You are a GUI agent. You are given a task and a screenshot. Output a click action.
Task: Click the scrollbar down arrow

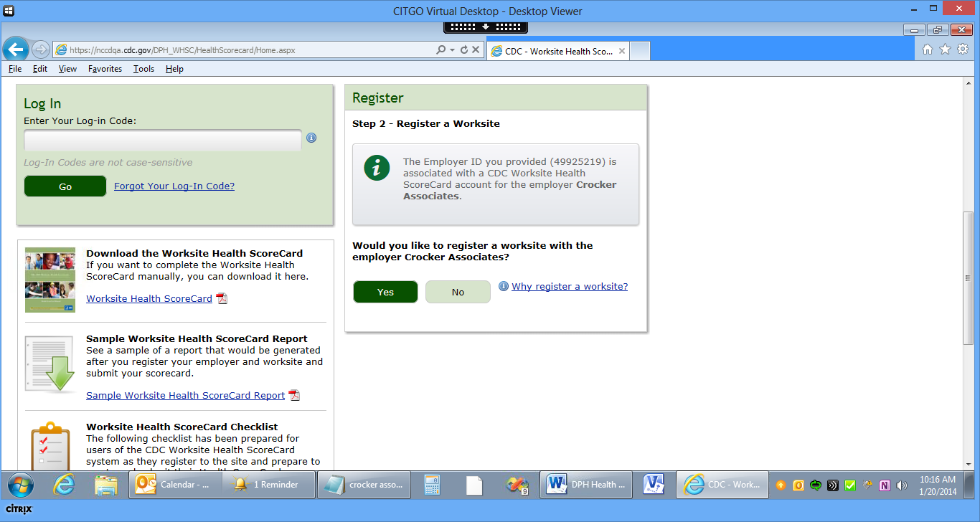968,464
